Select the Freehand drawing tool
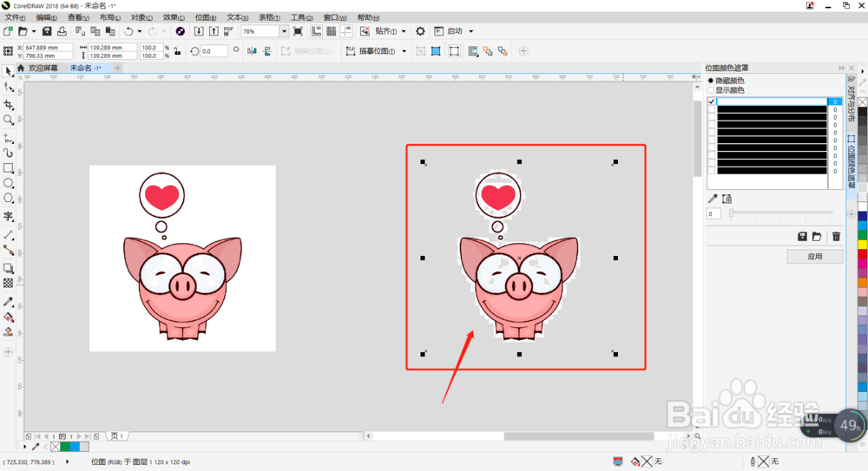 point(9,137)
